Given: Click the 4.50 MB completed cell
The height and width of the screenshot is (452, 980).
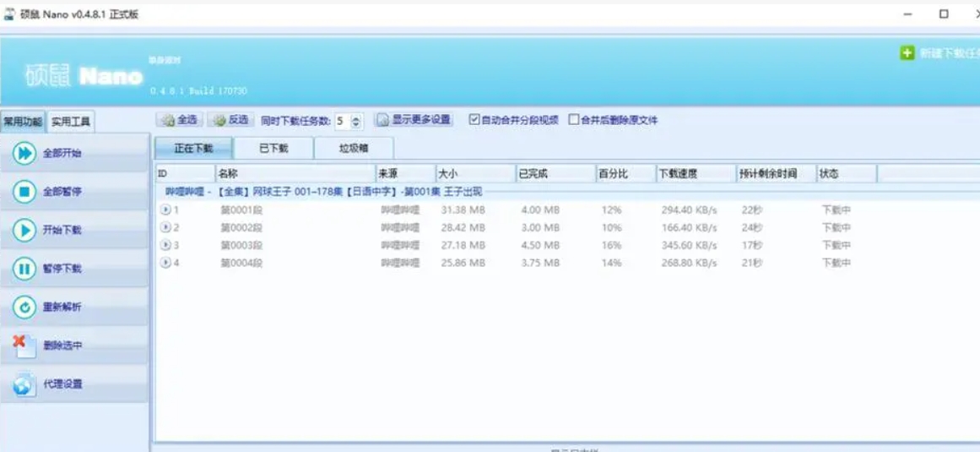Looking at the screenshot, I should pyautogui.click(x=540, y=245).
